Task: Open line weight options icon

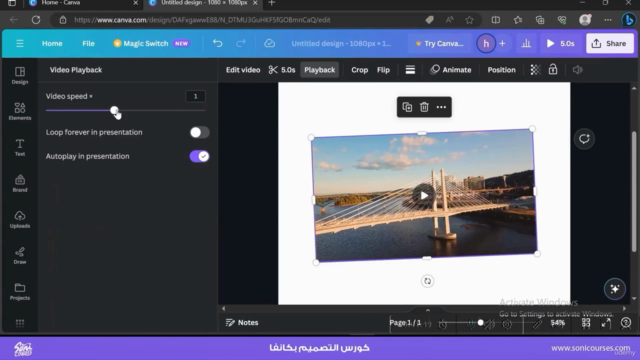Action: pyautogui.click(x=410, y=70)
